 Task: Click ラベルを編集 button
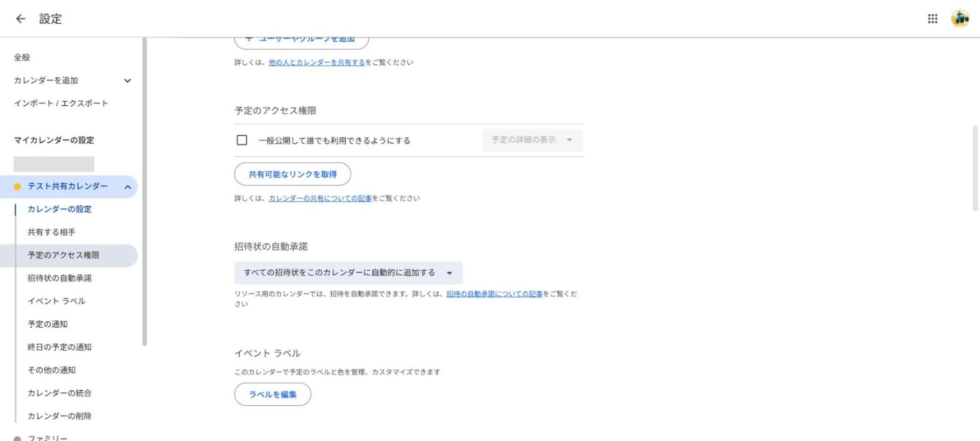[x=272, y=394]
